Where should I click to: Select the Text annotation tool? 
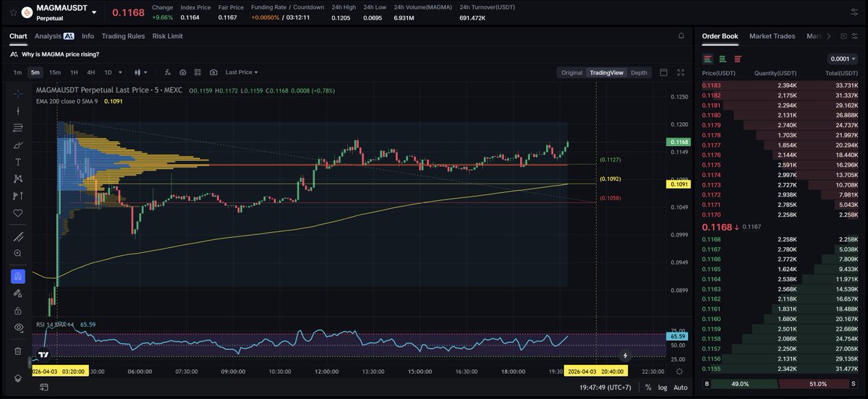pyautogui.click(x=18, y=162)
